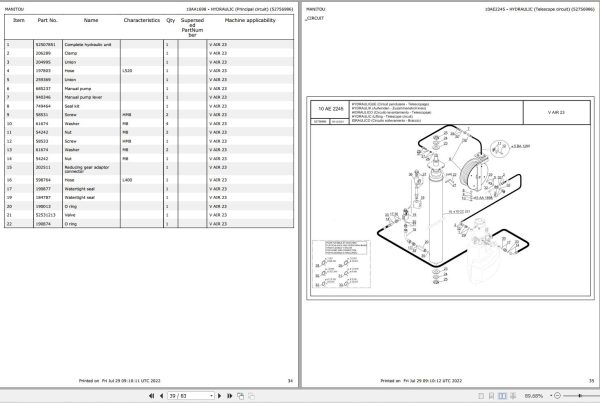Click the '10 AE 2245' diagram reference box
Screen dimensions: 600x403
coord(331,109)
